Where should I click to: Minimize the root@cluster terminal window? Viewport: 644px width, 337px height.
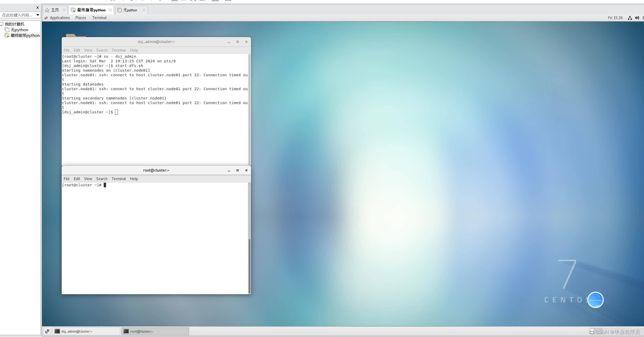(229, 170)
